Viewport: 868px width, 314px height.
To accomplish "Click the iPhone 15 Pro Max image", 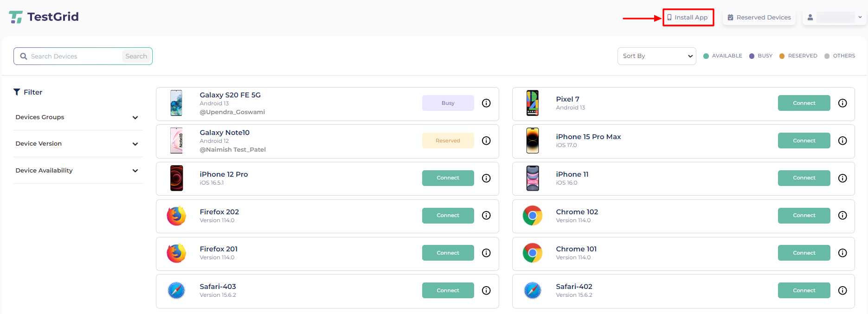I will 533,141.
